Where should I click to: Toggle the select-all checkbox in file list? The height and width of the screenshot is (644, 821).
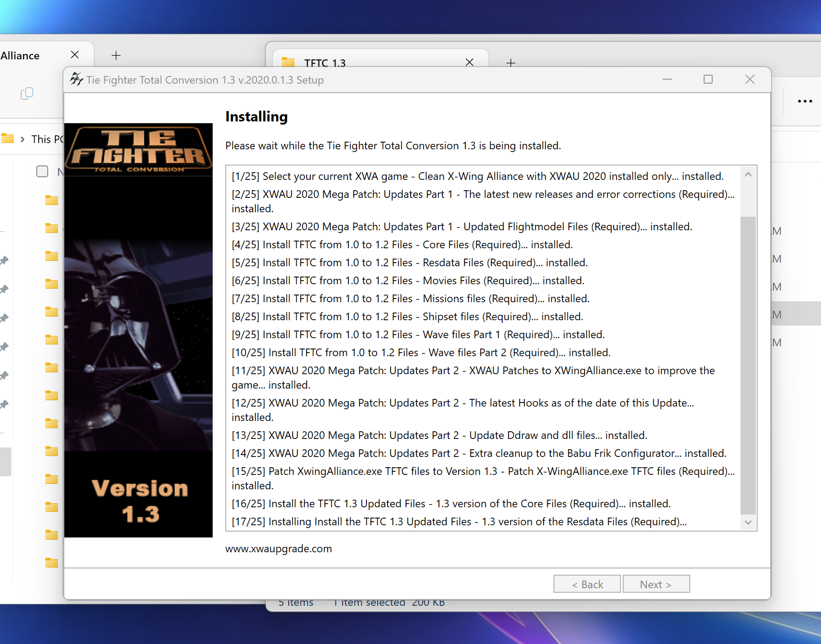pos(42,171)
